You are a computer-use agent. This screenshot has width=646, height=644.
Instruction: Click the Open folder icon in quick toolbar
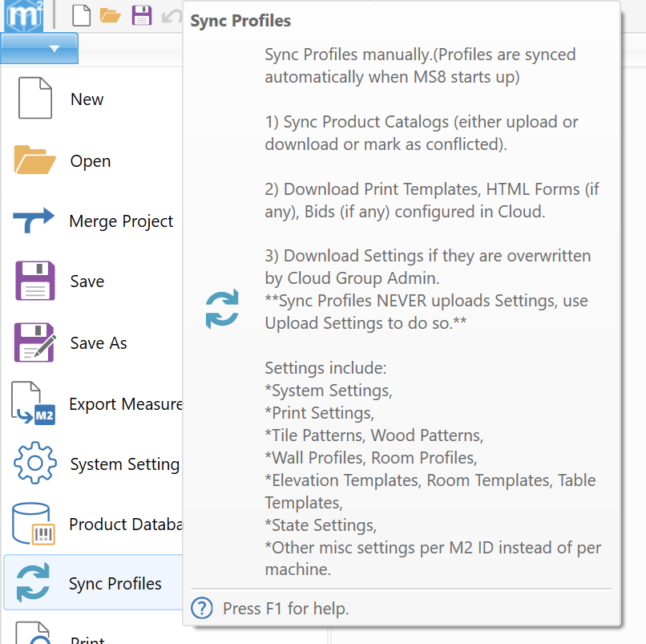click(x=110, y=14)
